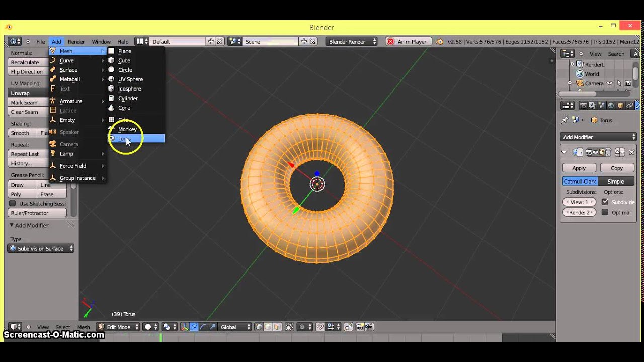Expand the RenderLayers tree item

pyautogui.click(x=572, y=64)
